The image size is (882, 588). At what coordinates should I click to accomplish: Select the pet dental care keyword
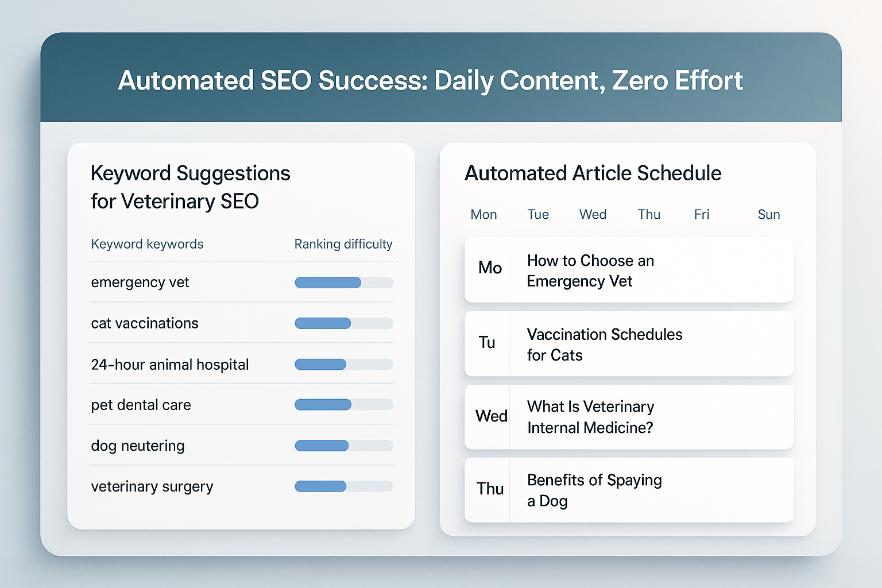141,405
